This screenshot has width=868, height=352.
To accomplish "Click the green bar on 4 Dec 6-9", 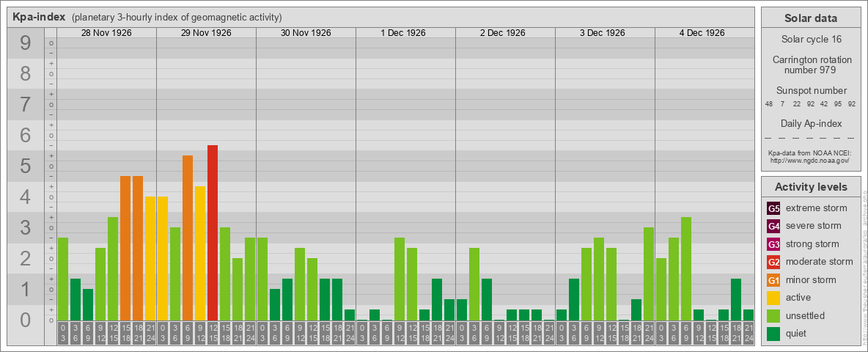I will [686, 269].
